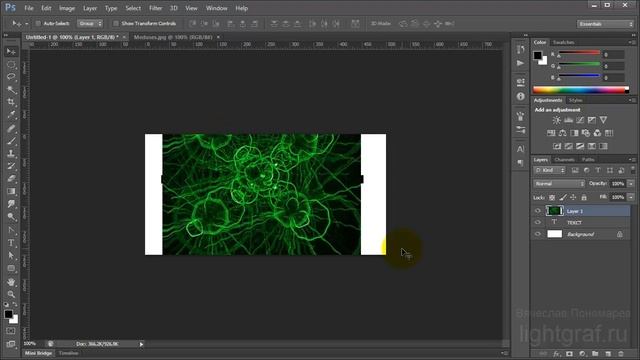640x360 pixels.
Task: Open the layer filter Kind dropdown
Action: (x=550, y=170)
